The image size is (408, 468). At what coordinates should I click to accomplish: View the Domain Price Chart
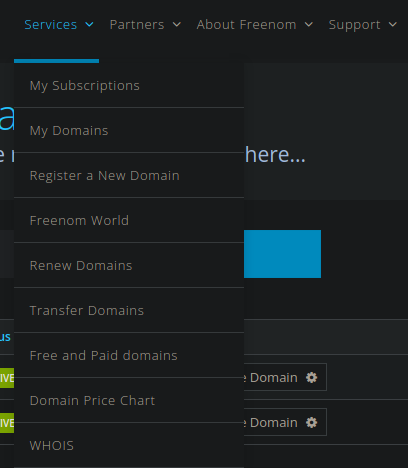pyautogui.click(x=129, y=400)
